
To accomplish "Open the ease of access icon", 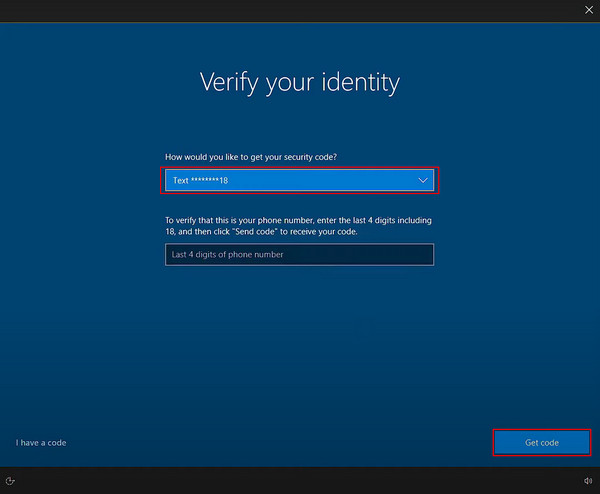I will 10,481.
